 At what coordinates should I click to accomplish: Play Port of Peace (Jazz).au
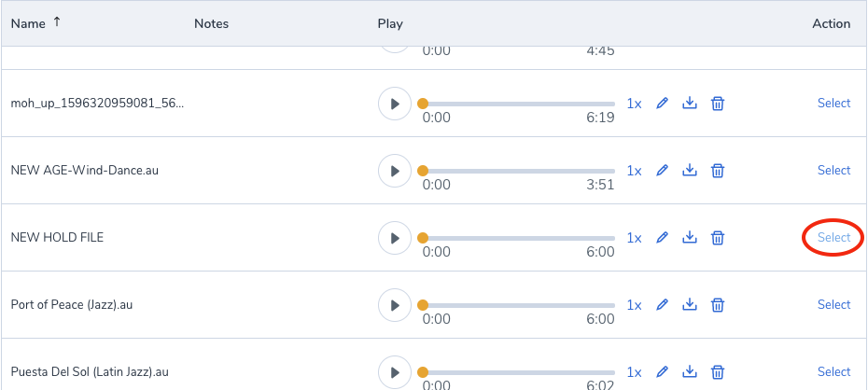[x=395, y=305]
